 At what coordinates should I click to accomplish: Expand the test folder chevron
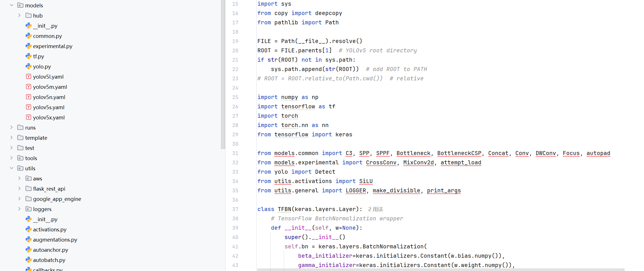(12, 148)
